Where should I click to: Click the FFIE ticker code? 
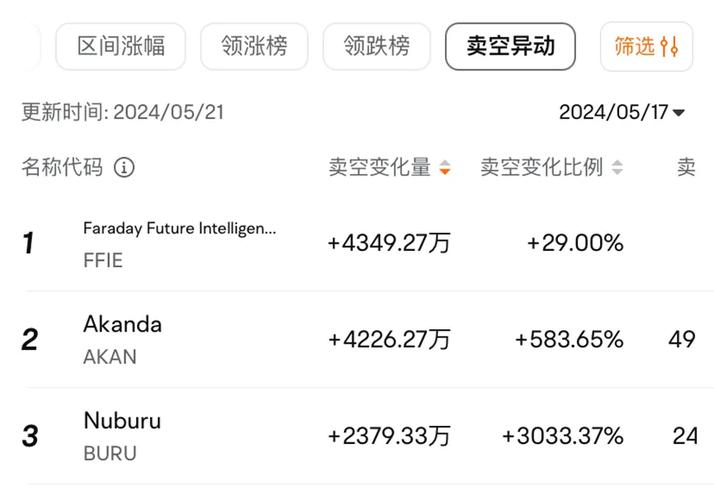pyautogui.click(x=105, y=260)
